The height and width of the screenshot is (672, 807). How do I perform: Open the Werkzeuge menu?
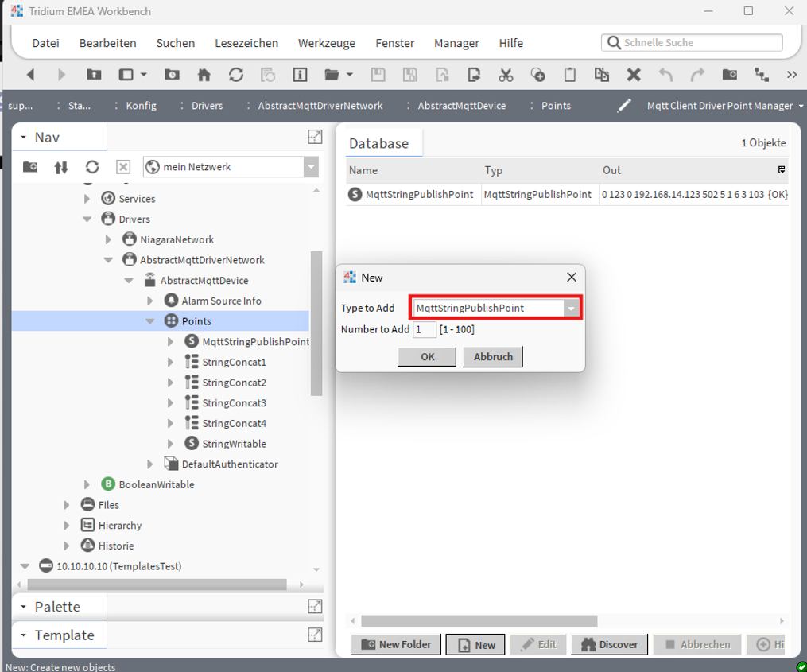[326, 43]
